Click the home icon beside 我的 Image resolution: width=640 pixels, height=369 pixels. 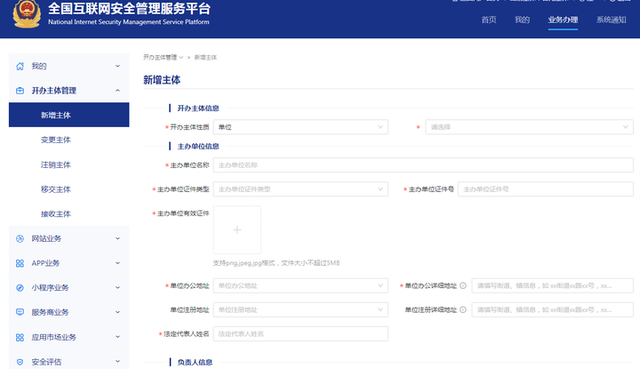pyautogui.click(x=20, y=66)
